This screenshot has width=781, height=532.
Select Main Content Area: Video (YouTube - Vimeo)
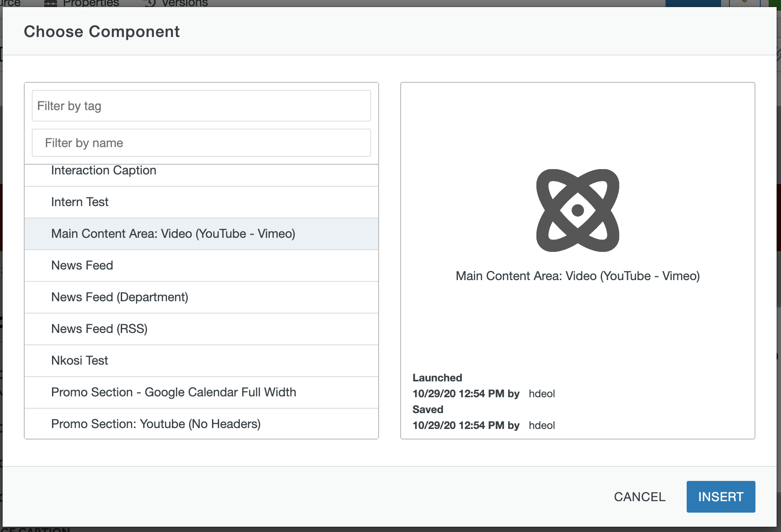[x=201, y=234]
